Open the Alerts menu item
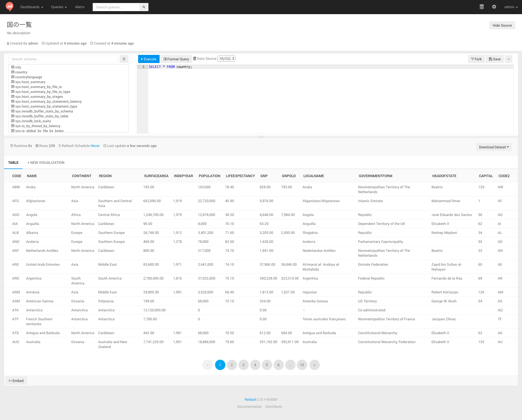Viewport: 522px width, 420px height. [80, 7]
